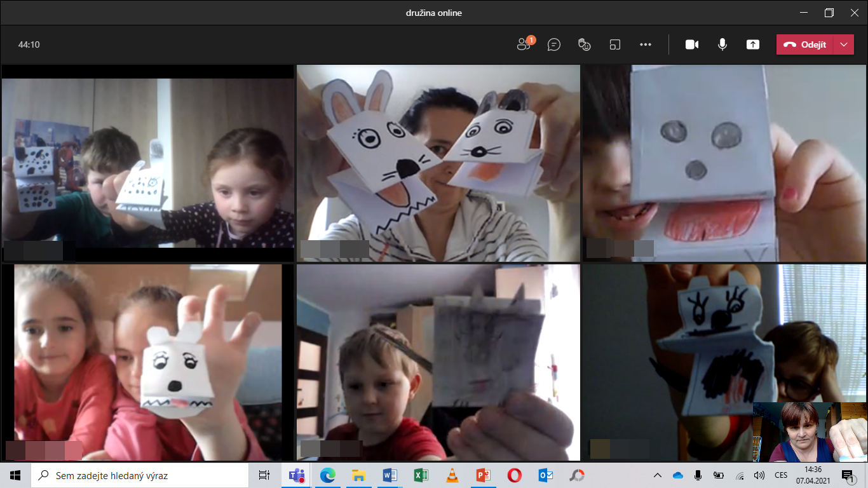Share screen content in meeting

pos(753,44)
